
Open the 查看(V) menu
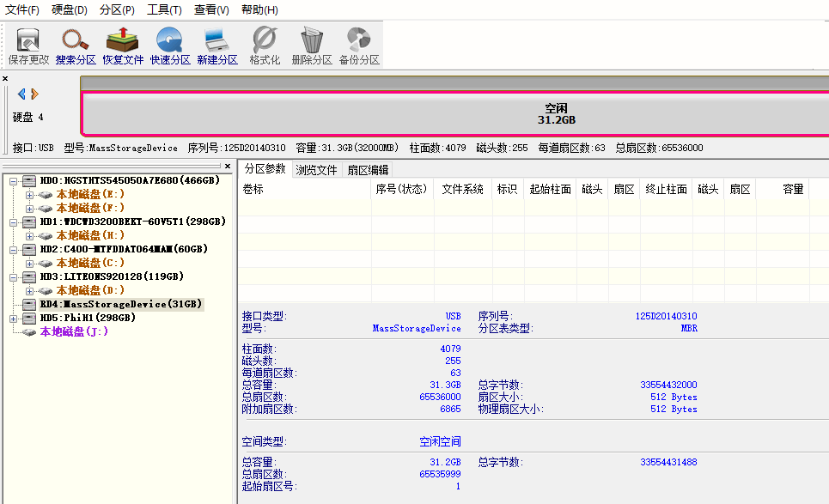click(x=211, y=10)
